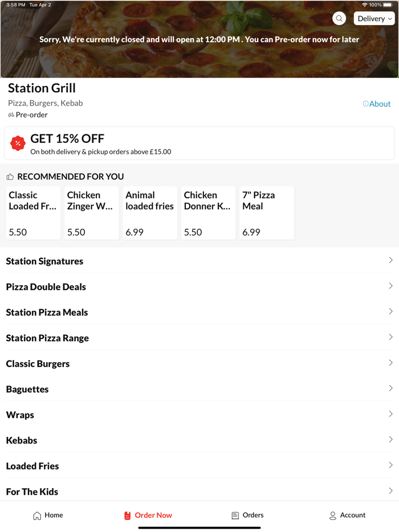The width and height of the screenshot is (399, 532).
Task: Select the Home icon in bottom navigation
Action: tap(35, 515)
